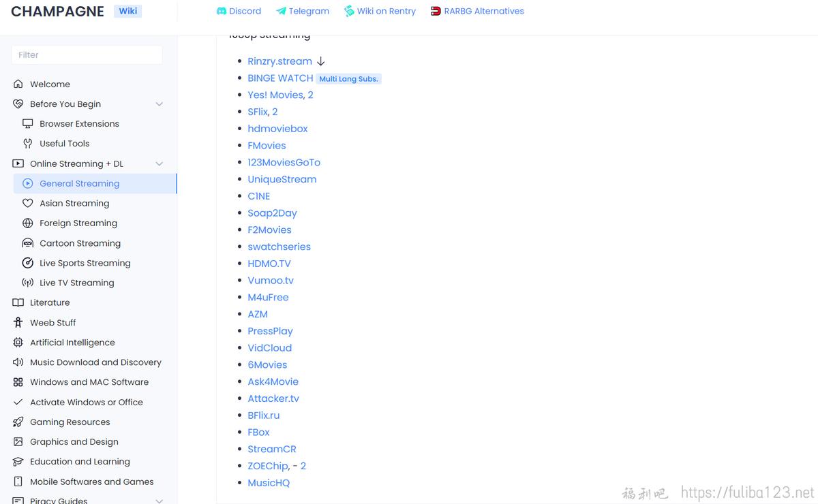Click the RARBG Alternatives icon
This screenshot has width=818, height=504.
[x=436, y=11]
